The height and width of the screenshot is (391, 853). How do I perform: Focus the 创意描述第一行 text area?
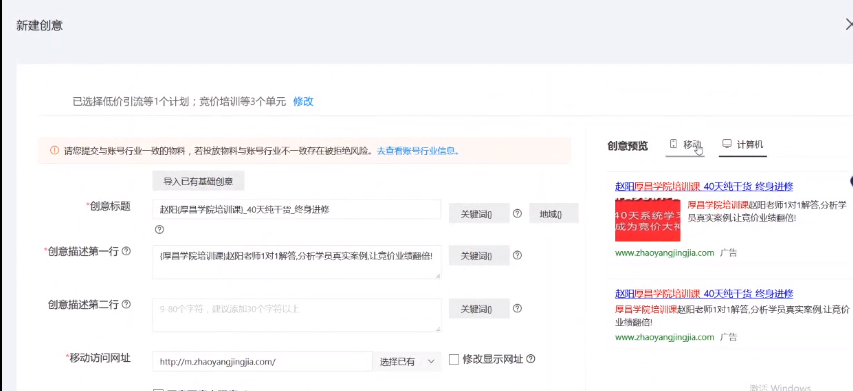point(296,262)
